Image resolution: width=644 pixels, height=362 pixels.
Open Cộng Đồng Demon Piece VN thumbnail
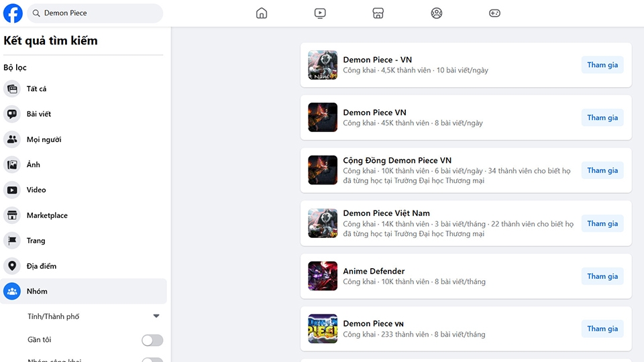323,170
